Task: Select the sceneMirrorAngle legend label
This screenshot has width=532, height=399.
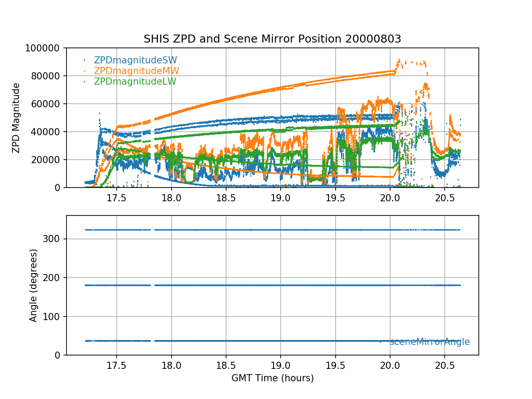Action: click(429, 342)
